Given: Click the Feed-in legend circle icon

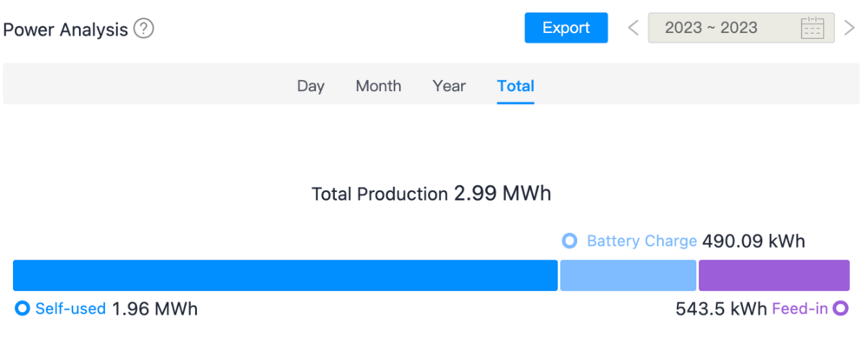Looking at the screenshot, I should [840, 308].
